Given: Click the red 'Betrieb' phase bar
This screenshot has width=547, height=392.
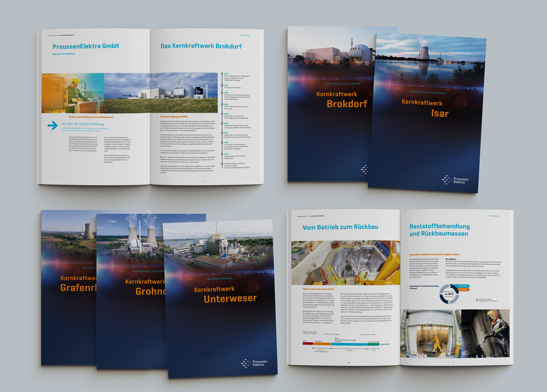Looking at the screenshot, I should (308, 344).
